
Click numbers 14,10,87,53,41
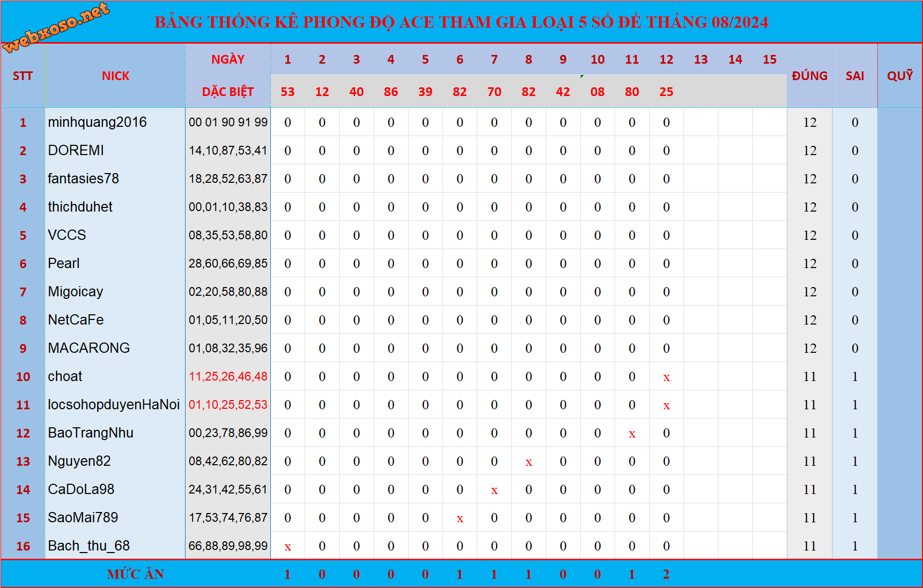228,150
